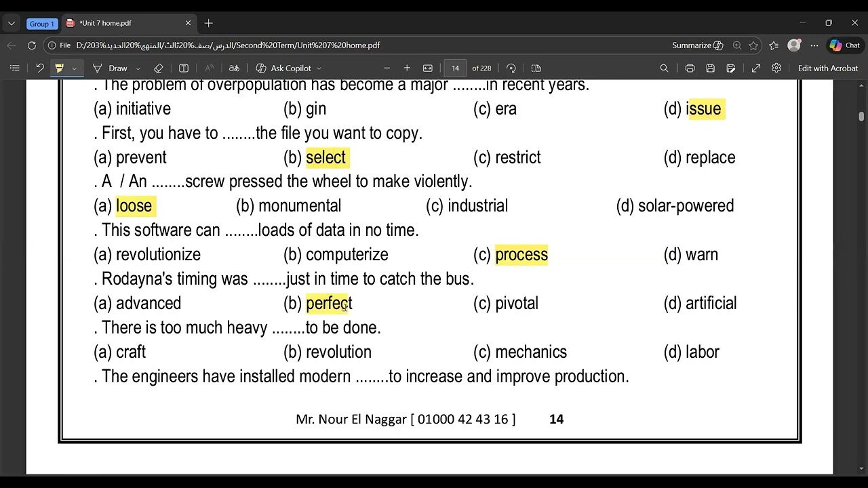Image resolution: width=868 pixels, height=488 pixels.
Task: Click the address bar zoom magnifier icon
Action: (736, 45)
